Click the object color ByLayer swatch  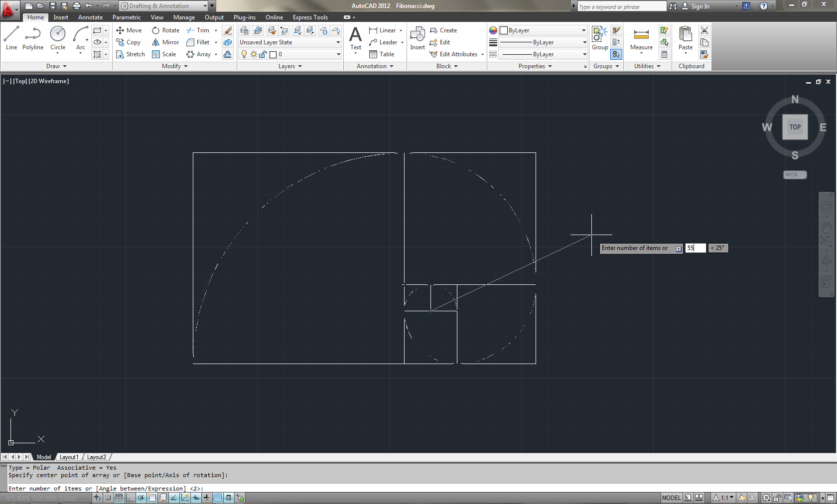click(504, 30)
